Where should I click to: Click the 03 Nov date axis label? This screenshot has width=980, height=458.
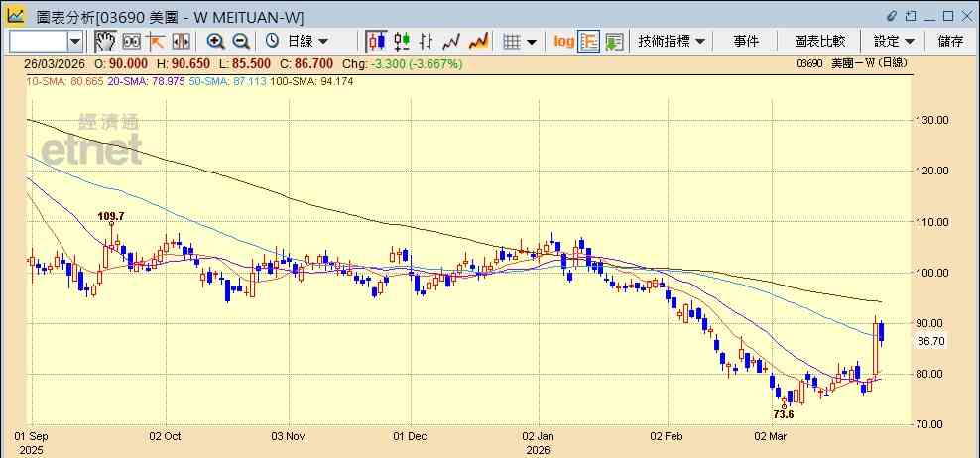(x=289, y=436)
